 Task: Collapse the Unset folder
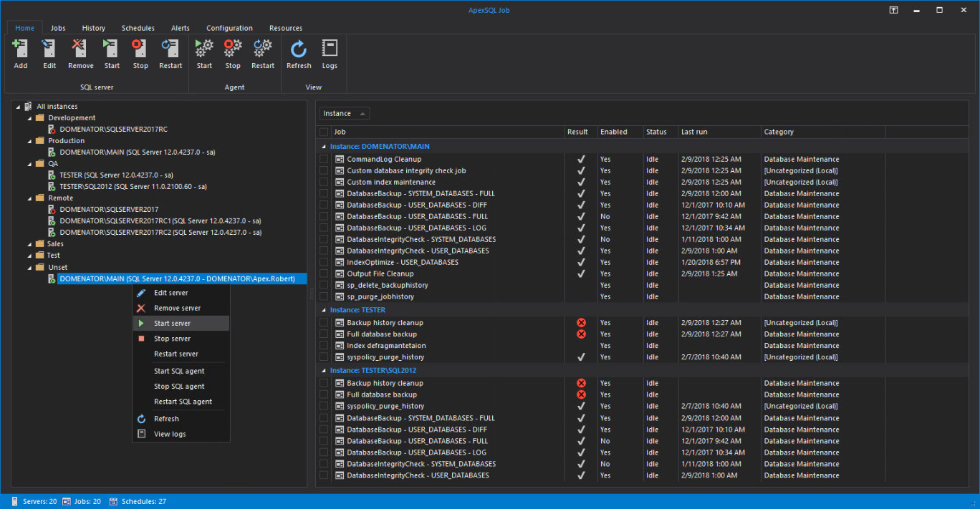pos(29,267)
